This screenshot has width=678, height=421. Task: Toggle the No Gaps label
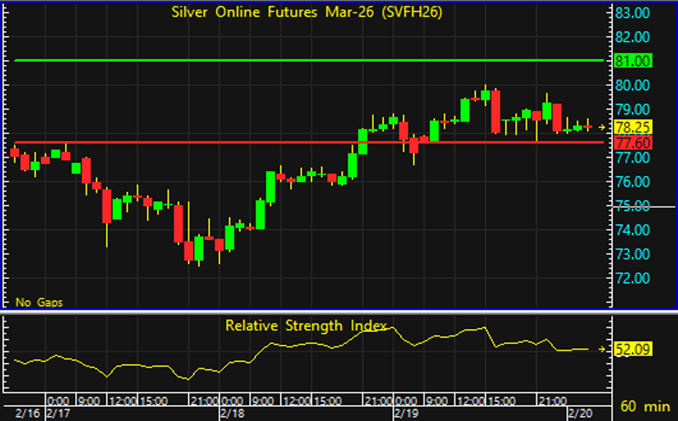point(36,300)
